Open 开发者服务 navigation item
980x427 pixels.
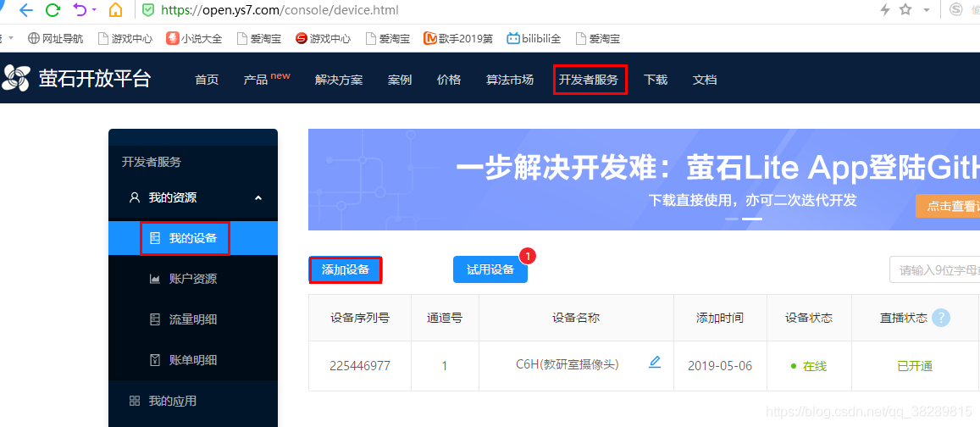coord(589,80)
